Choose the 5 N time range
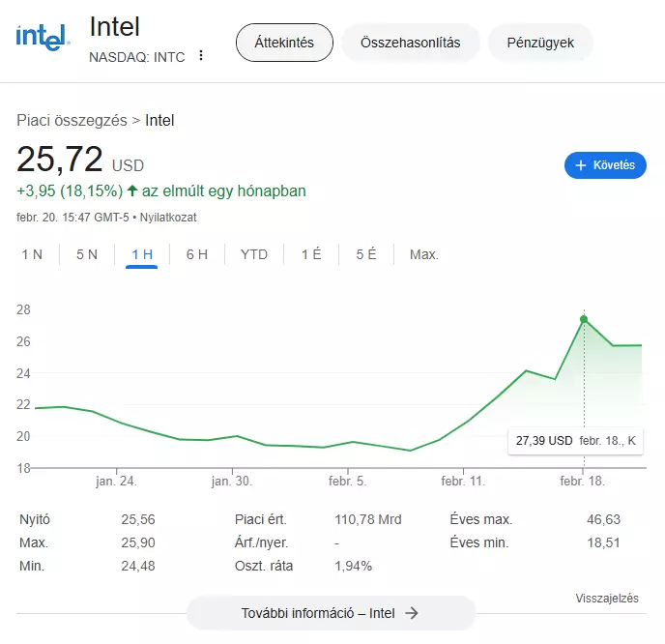The width and height of the screenshot is (665, 644). [x=87, y=254]
